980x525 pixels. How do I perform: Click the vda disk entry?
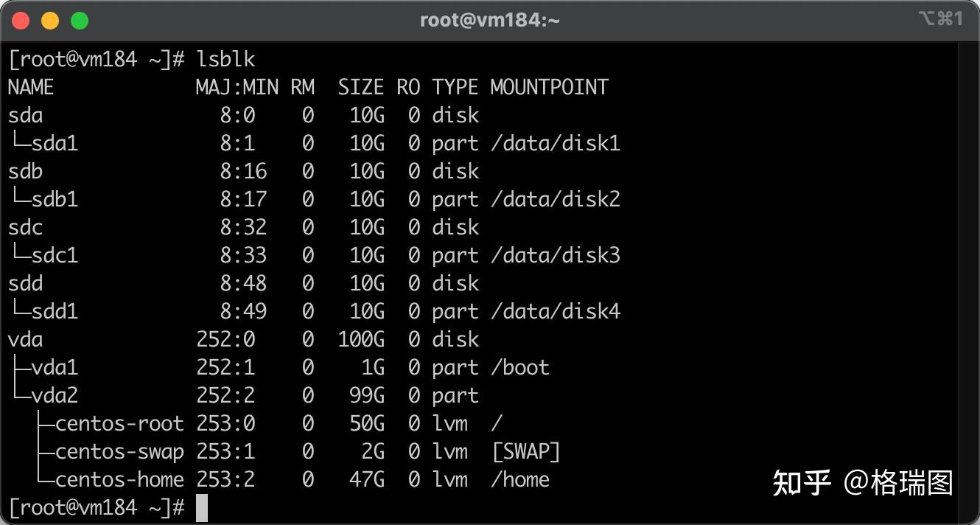click(26, 340)
